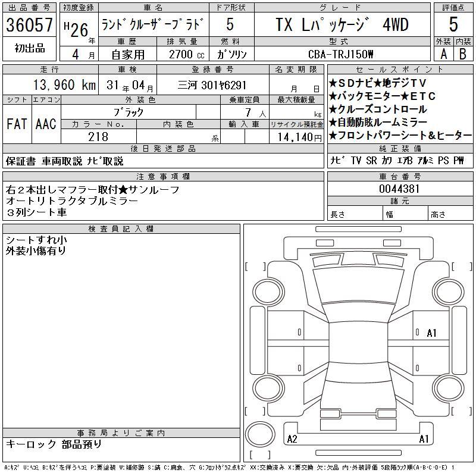Click air conditioner value AAC

46,124
